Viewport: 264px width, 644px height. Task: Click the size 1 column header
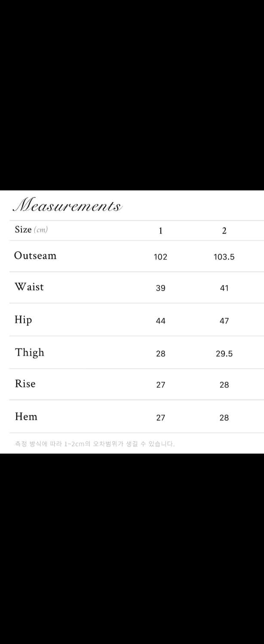(160, 231)
